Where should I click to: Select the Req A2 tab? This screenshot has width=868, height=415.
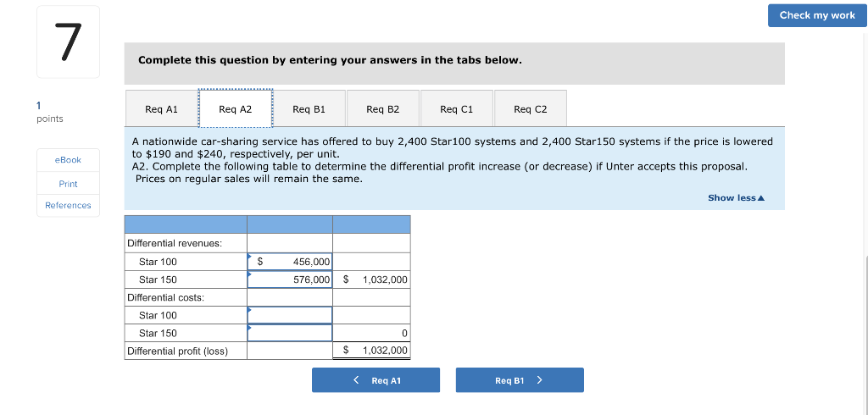(x=236, y=109)
